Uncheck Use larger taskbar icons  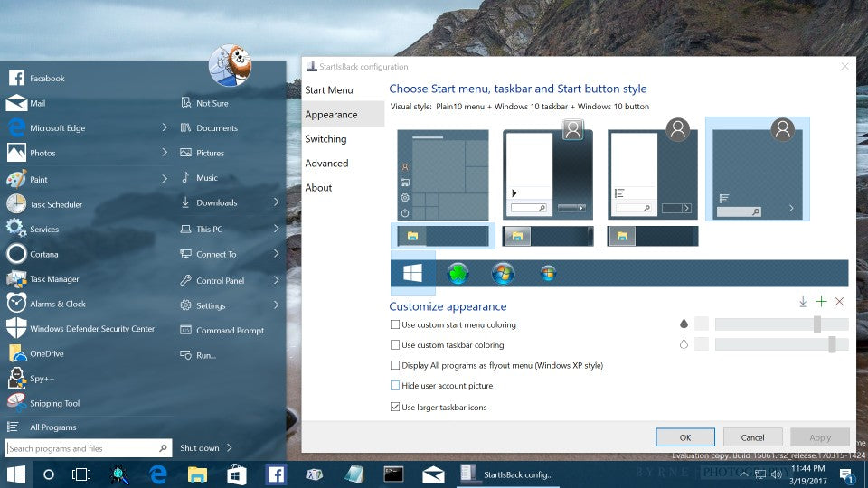(x=395, y=408)
